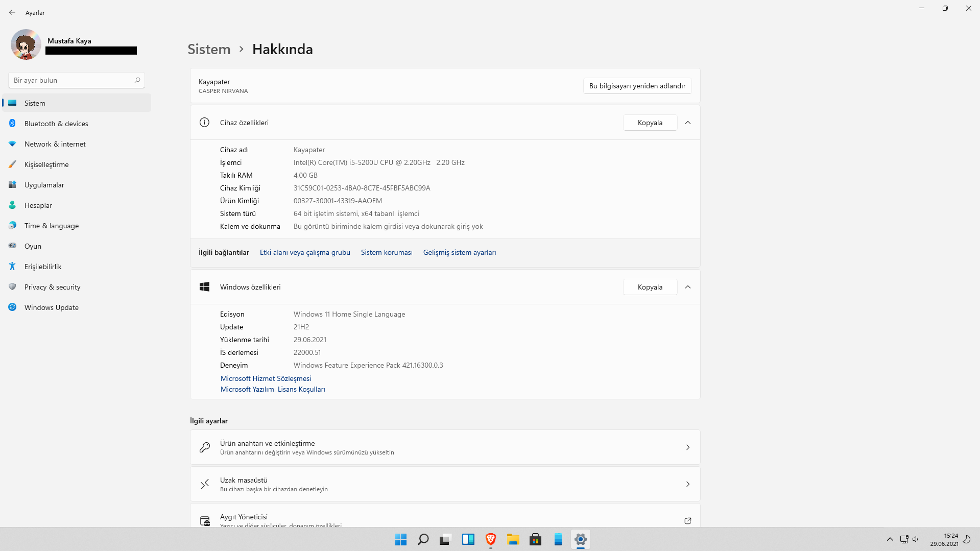Click the Edisyon value Windows 11 Home Single Language
The width and height of the screenshot is (980, 551).
tap(349, 314)
